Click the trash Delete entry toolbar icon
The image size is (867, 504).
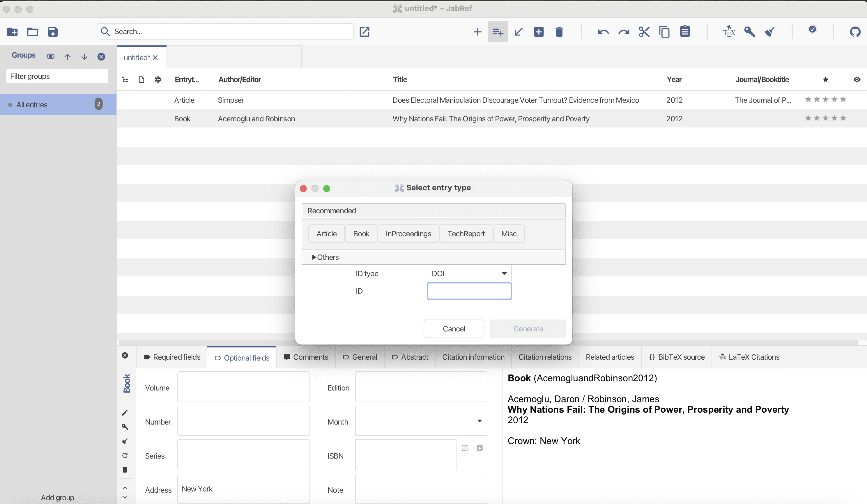click(x=559, y=32)
